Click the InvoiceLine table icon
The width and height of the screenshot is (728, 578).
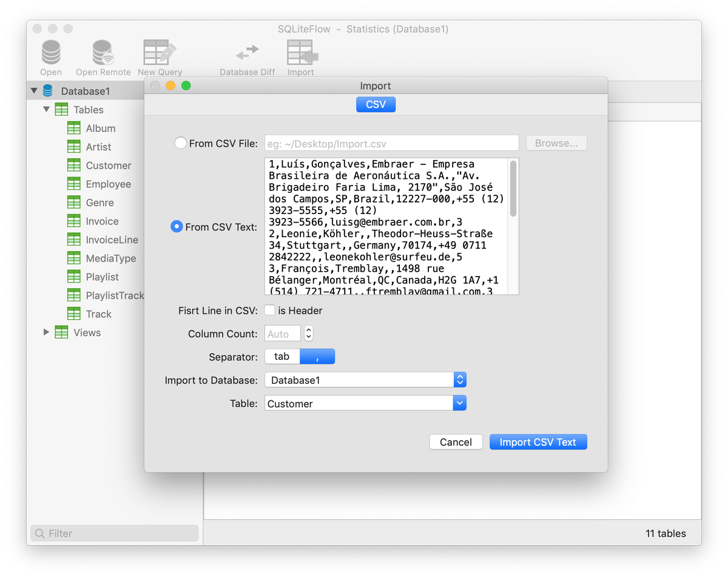pyautogui.click(x=74, y=240)
